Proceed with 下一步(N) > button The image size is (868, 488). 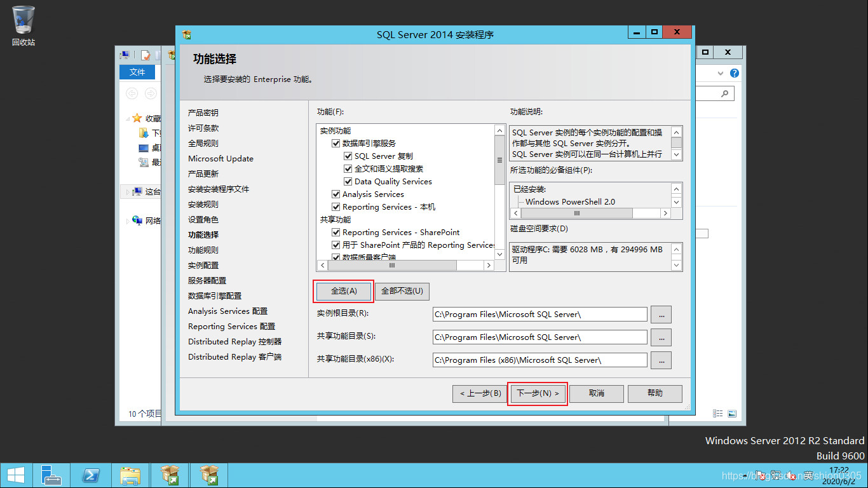(538, 393)
